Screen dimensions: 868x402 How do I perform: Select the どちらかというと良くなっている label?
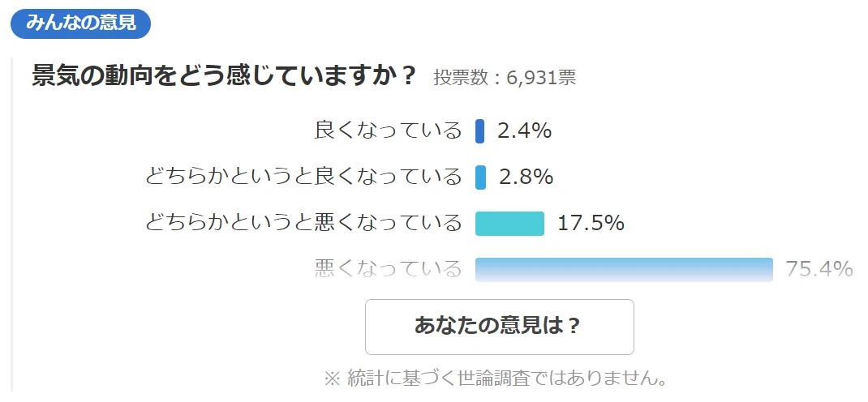click(x=303, y=177)
